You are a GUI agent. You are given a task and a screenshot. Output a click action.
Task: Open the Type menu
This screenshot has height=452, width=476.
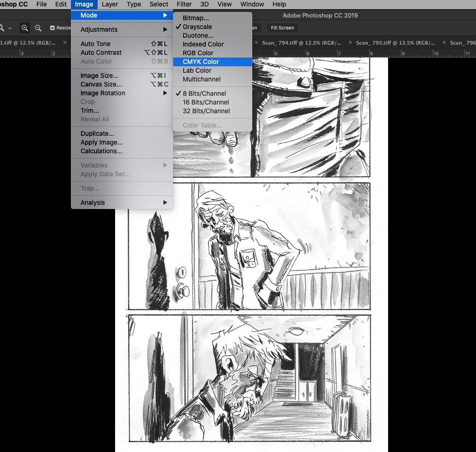134,4
